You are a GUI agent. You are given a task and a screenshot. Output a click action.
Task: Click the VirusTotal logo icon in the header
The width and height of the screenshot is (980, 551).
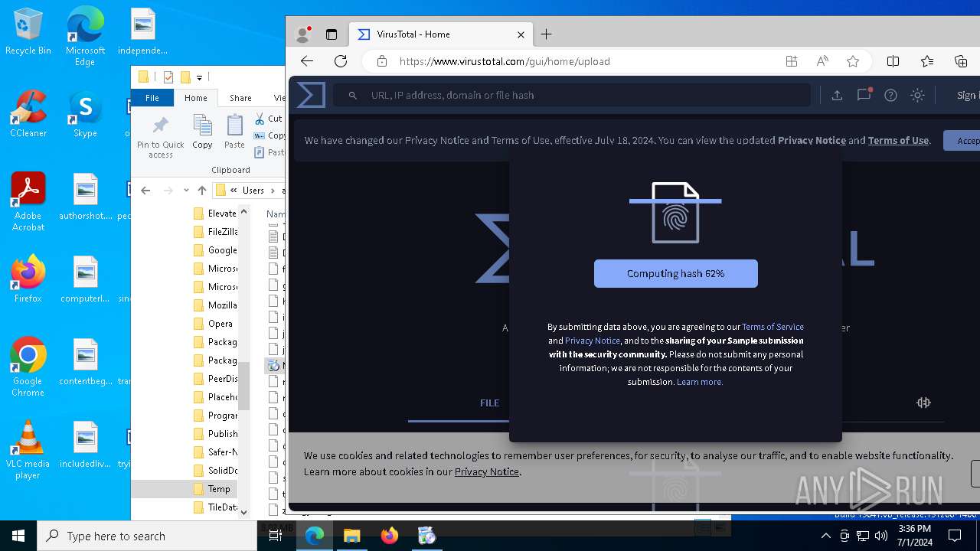pyautogui.click(x=311, y=95)
